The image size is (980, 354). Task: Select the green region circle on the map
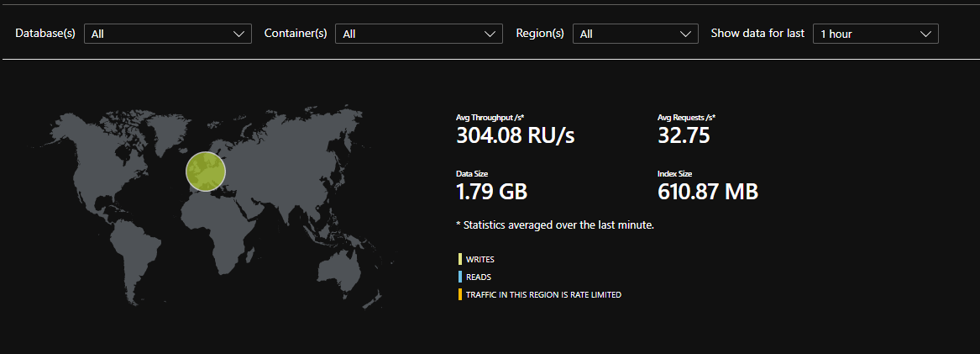point(206,172)
